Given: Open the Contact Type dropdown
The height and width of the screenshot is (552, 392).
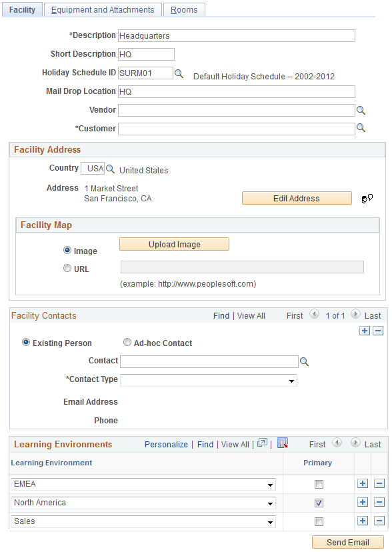Looking at the screenshot, I should 291,379.
